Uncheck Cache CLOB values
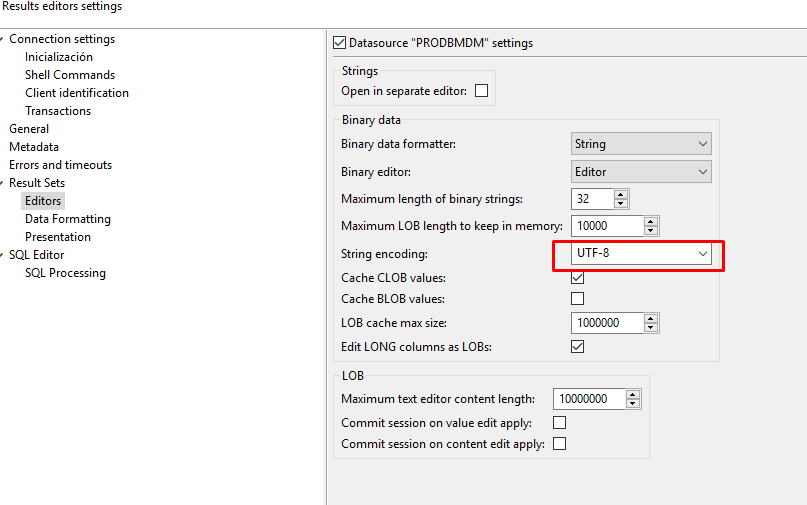807x505 pixels. [577, 278]
